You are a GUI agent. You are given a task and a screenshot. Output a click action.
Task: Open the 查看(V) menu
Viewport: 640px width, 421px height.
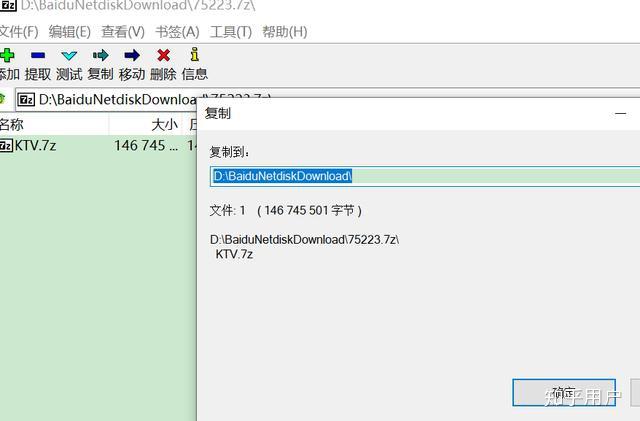pyautogui.click(x=123, y=31)
